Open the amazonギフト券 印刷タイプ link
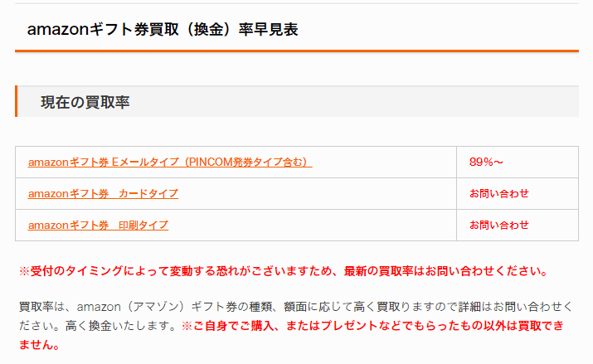Screen dimensions: 593x364 tap(98, 226)
